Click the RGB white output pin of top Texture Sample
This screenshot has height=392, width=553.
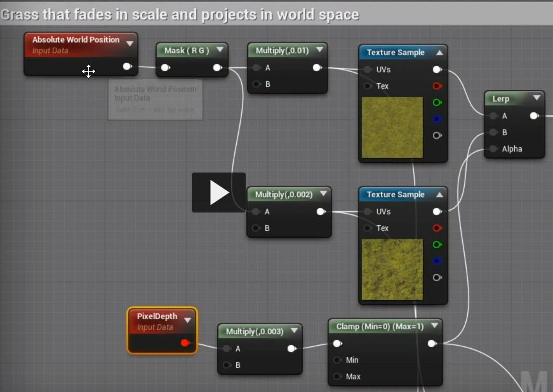[x=437, y=69]
